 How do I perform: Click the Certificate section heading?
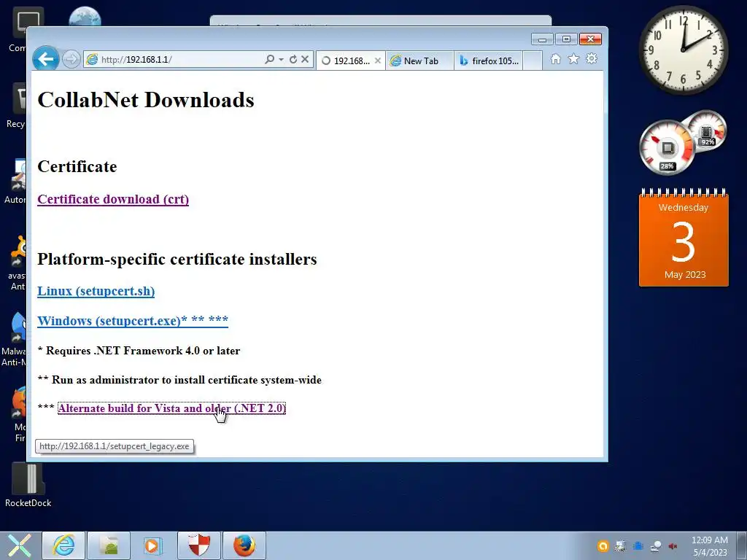pos(77,167)
